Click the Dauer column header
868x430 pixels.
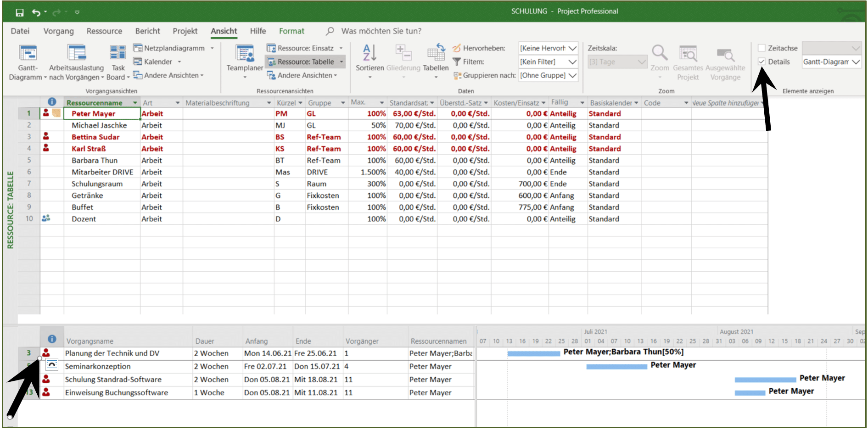(x=217, y=341)
